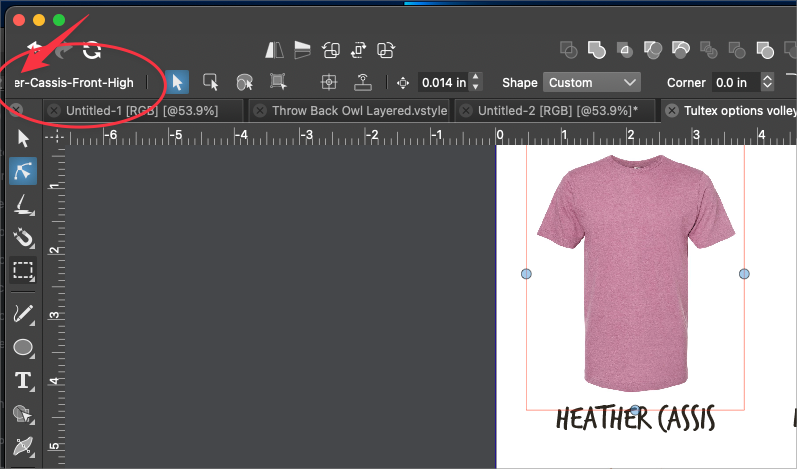Pick the Pen drawing tool
The height and width of the screenshot is (469, 797).
coord(23,314)
